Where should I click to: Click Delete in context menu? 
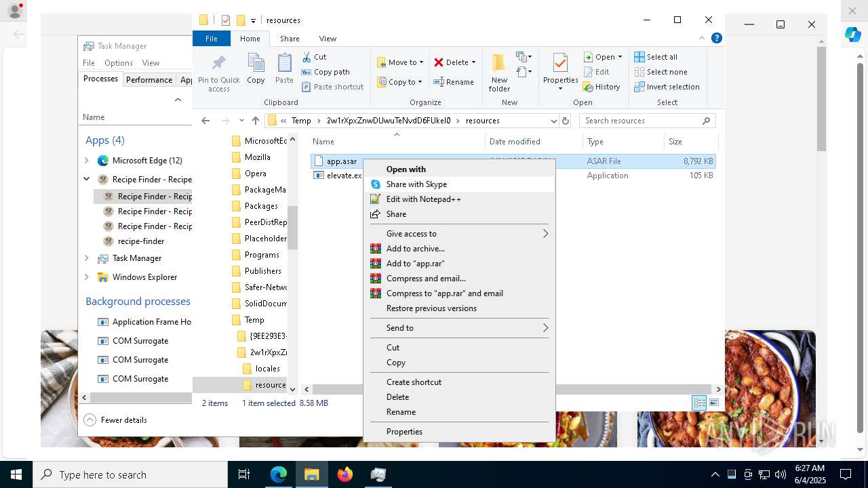click(x=459, y=397)
